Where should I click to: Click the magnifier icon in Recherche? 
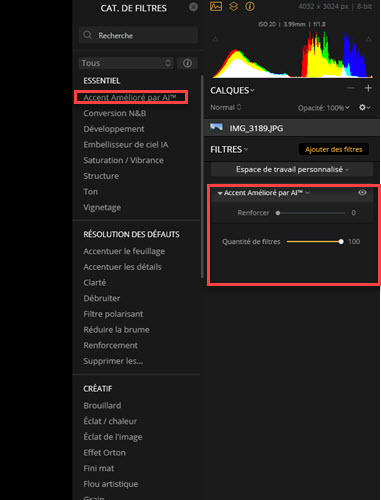88,35
